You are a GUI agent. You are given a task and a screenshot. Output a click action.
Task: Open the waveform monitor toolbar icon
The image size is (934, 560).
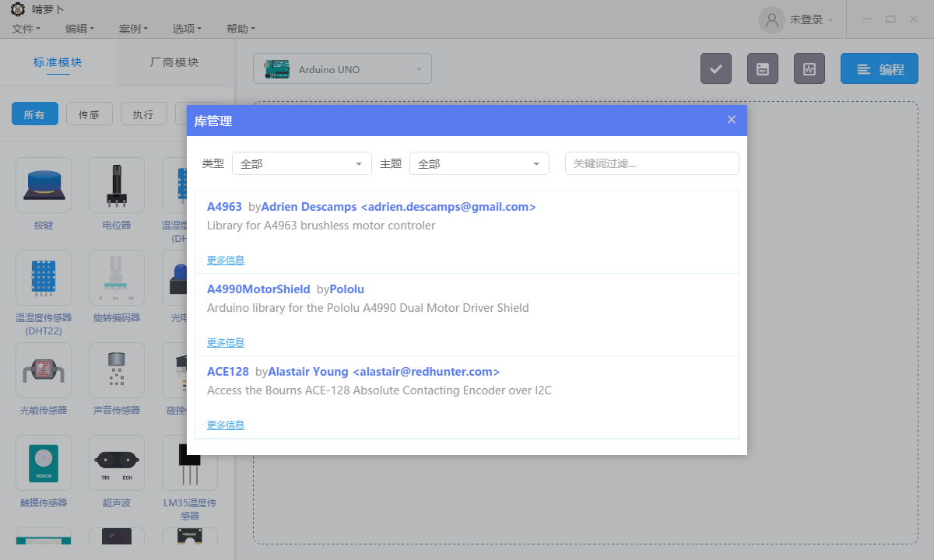(809, 68)
